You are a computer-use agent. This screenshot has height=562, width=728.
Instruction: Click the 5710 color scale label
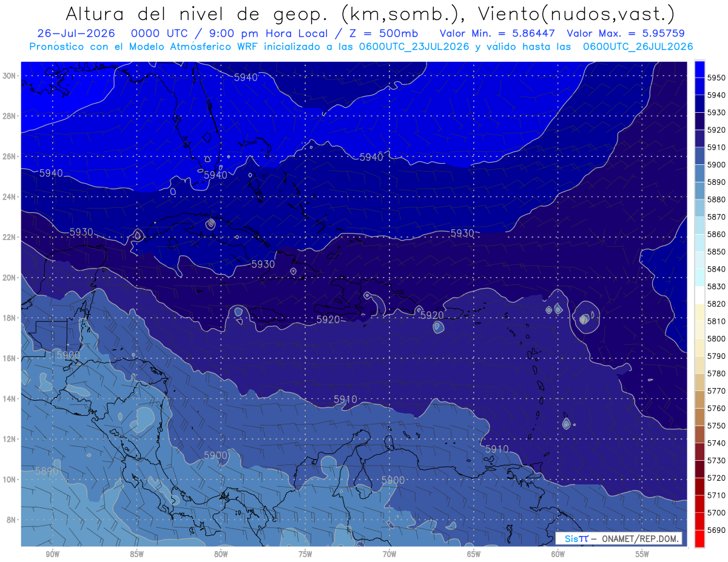pyautogui.click(x=716, y=495)
